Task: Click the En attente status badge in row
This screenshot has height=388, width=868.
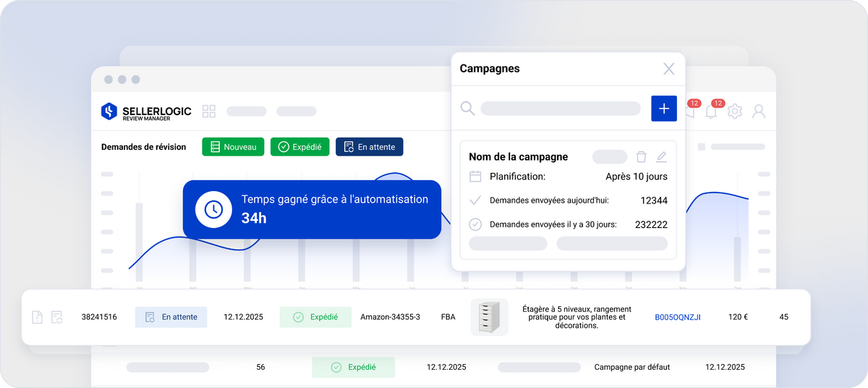Action: pos(171,317)
